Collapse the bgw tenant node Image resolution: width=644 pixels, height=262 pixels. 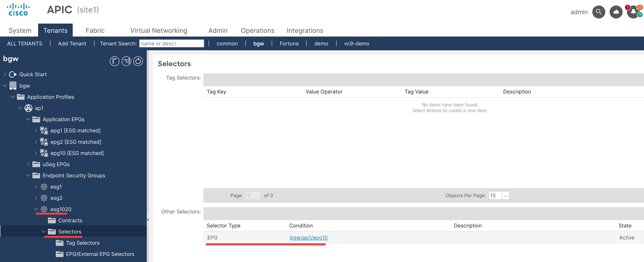pos(5,85)
